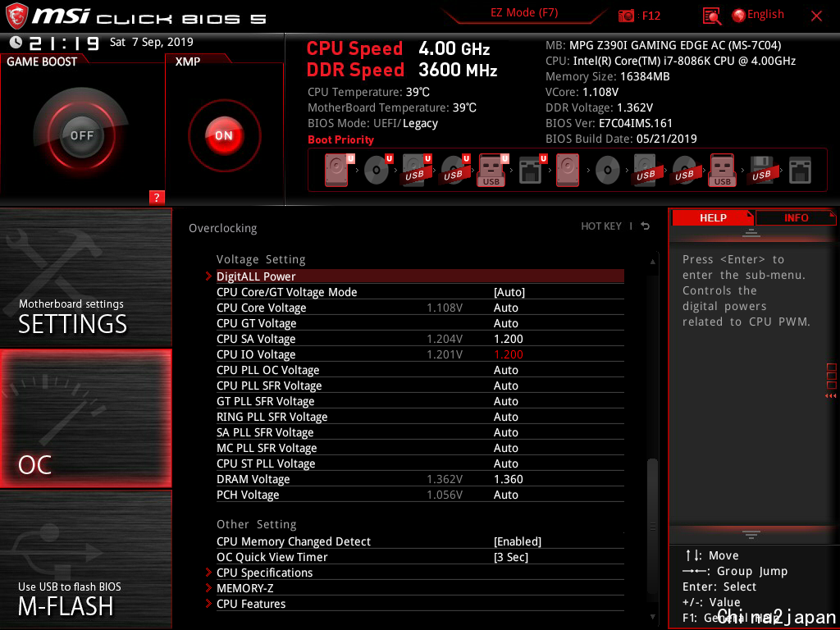The width and height of the screenshot is (840, 630).
Task: Select the legacy USB hard disk icon without U badge
Action: (x=646, y=170)
